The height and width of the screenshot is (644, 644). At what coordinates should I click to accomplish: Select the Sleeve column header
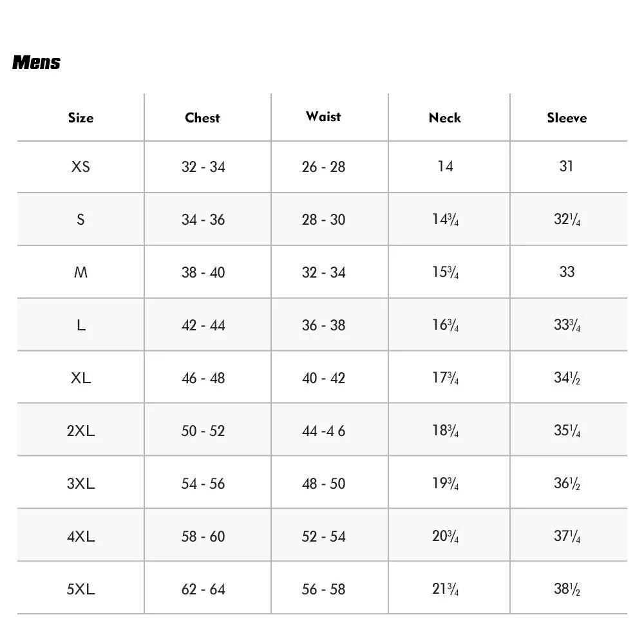click(x=567, y=118)
